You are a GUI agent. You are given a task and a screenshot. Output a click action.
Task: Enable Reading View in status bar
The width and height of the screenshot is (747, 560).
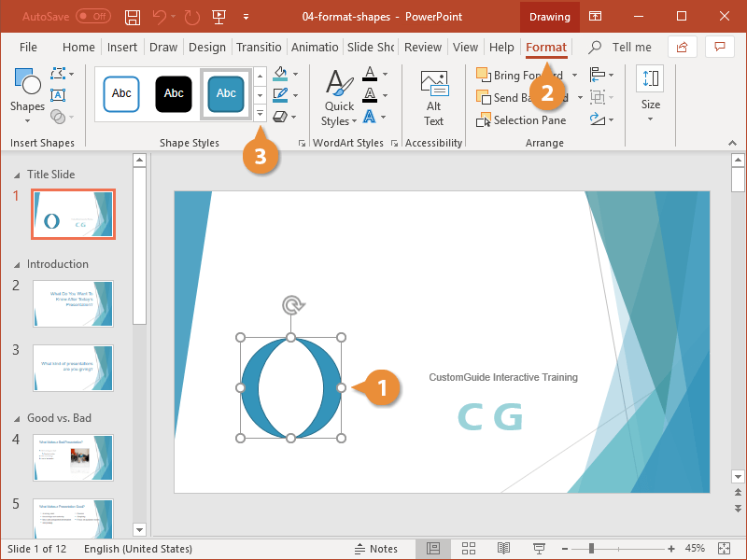point(503,549)
